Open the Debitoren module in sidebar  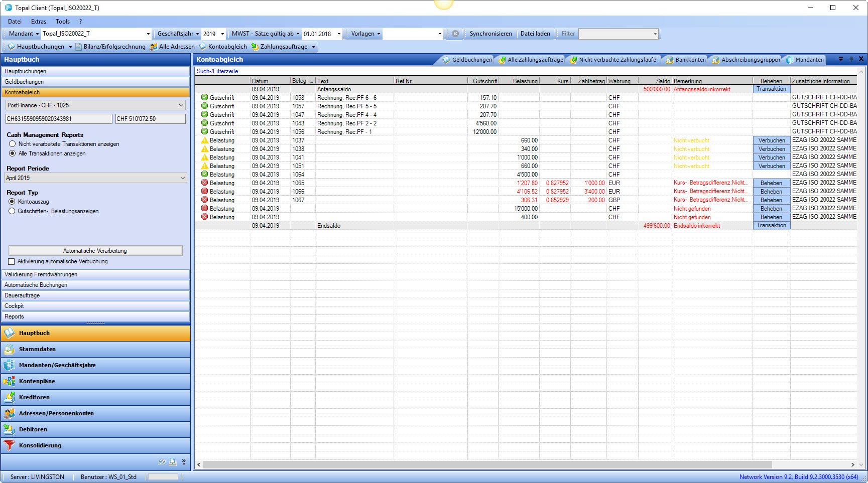pyautogui.click(x=33, y=429)
